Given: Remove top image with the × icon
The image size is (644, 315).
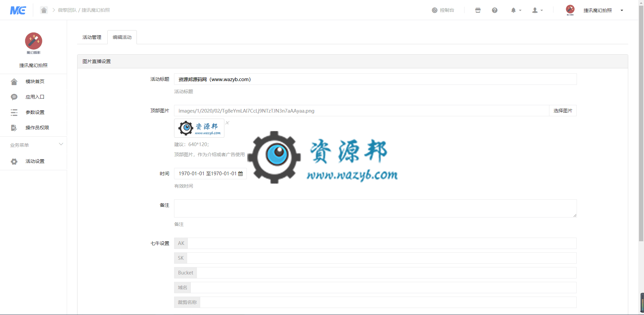Looking at the screenshot, I should tap(227, 123).
